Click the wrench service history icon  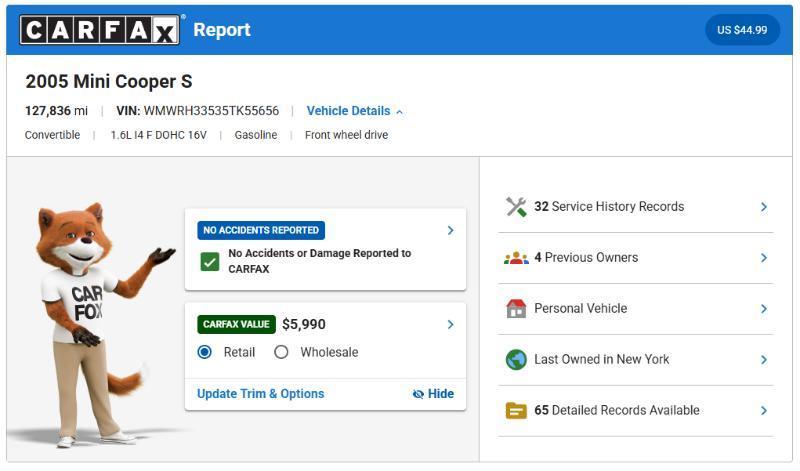(516, 207)
